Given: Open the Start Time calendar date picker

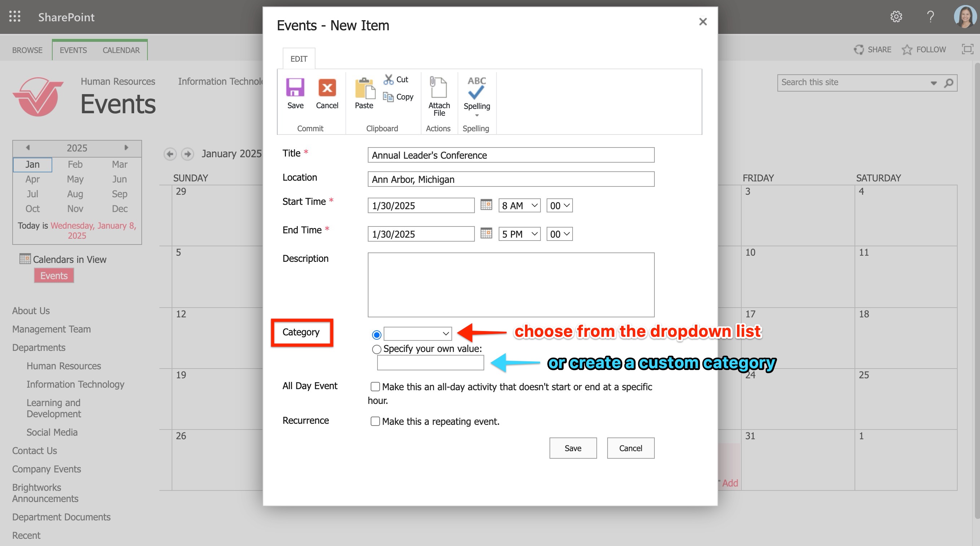Looking at the screenshot, I should click(486, 205).
